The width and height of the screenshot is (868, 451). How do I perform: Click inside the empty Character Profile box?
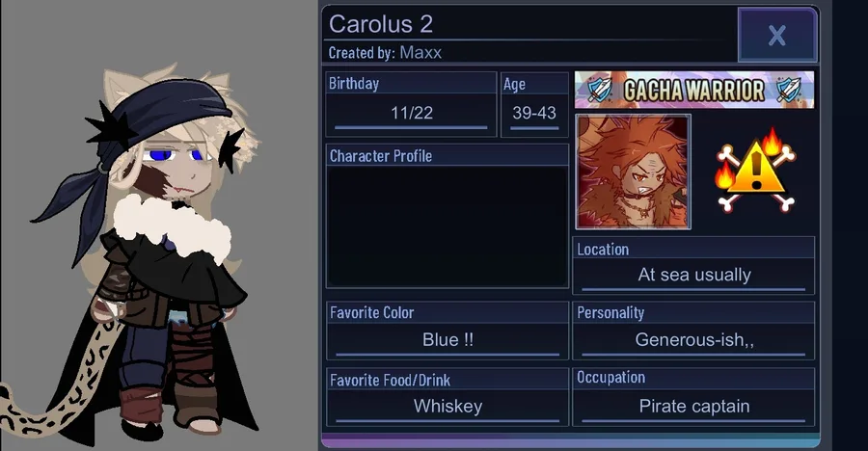(x=448, y=226)
